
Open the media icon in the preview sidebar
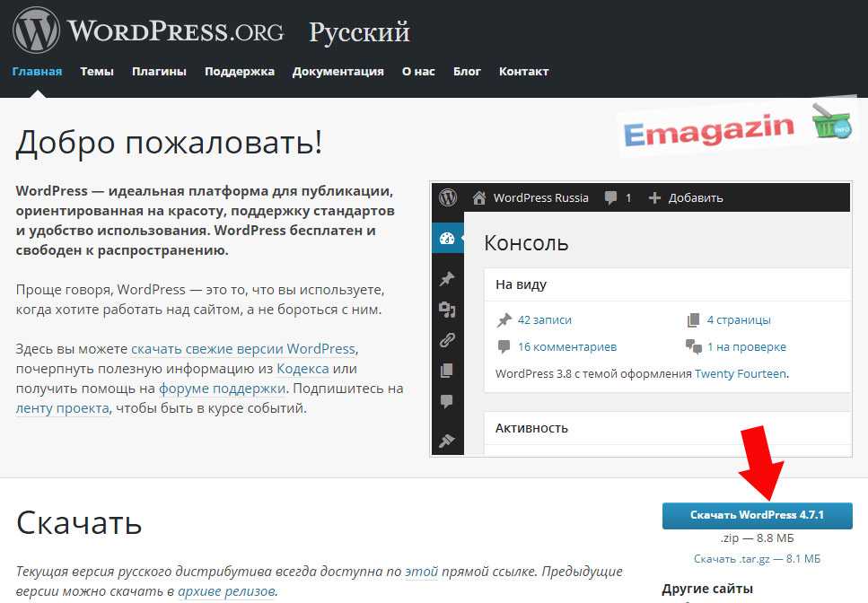pyautogui.click(x=447, y=310)
